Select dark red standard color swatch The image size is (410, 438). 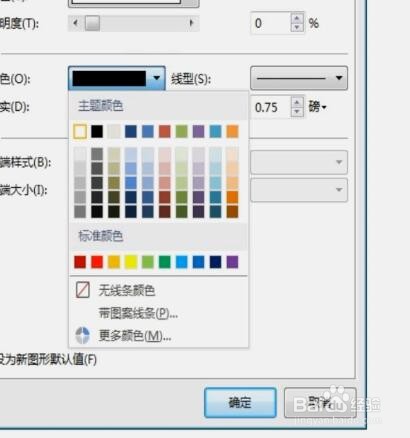(80, 262)
